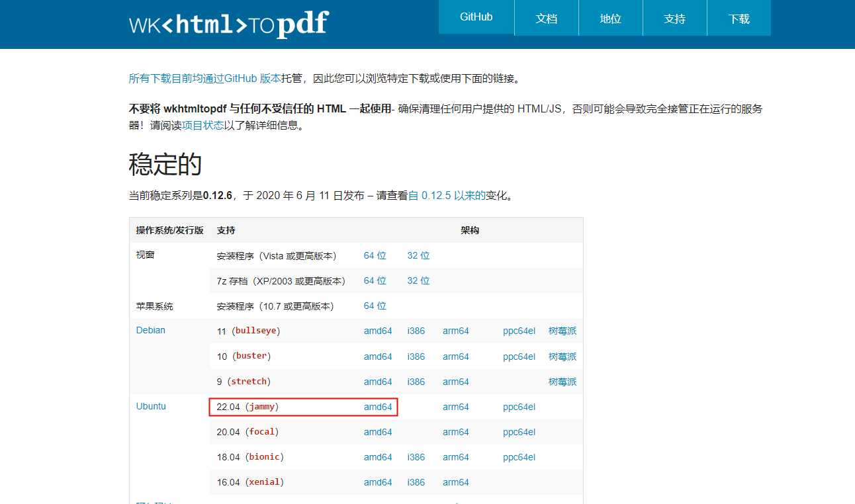Download arm64 for Ubuntu 16.04 xenial
The width and height of the screenshot is (855, 504).
tap(456, 482)
